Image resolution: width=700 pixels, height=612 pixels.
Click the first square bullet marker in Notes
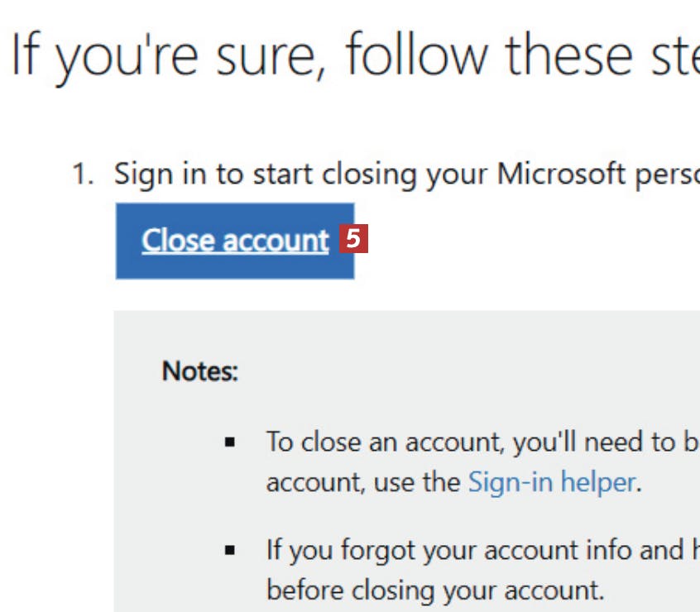click(x=230, y=444)
